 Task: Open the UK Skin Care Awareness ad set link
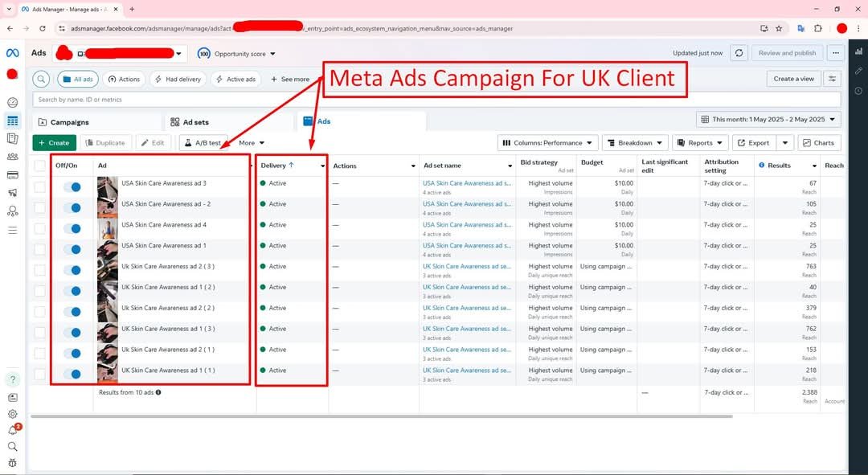pyautogui.click(x=466, y=266)
